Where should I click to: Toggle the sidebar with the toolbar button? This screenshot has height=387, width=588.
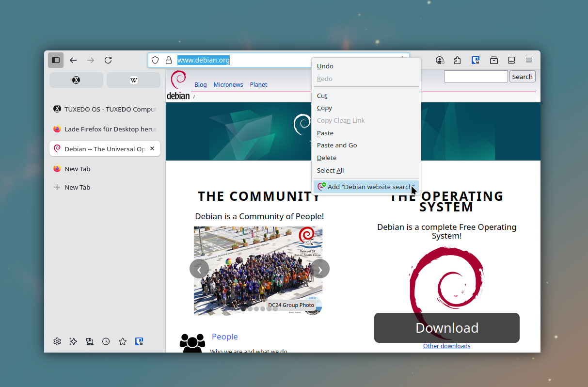tap(56, 60)
